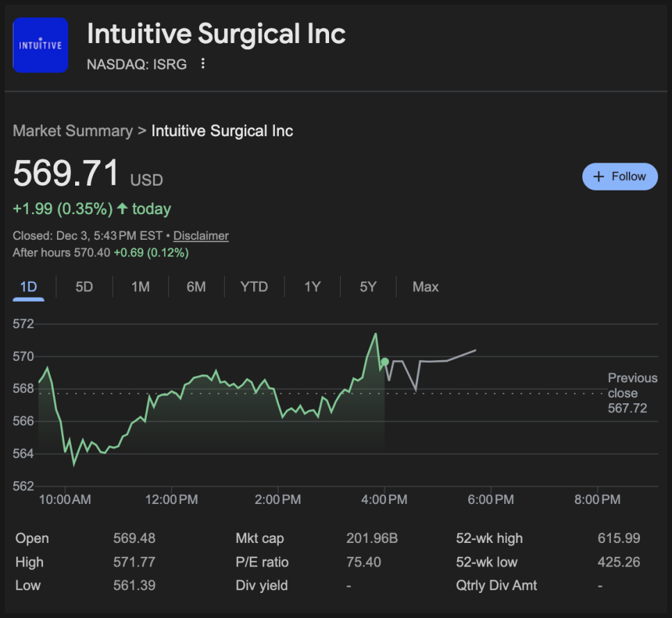Click the Intuitive Surgical logo icon
This screenshot has width=672, height=618.
40,45
